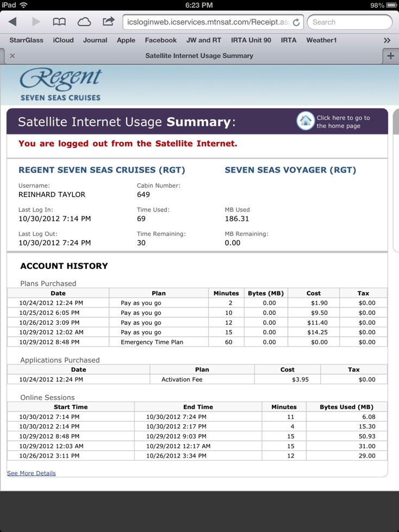Viewport: 399px width, 532px height.
Task: Click MB Used value 186.31
Action: click(x=236, y=219)
